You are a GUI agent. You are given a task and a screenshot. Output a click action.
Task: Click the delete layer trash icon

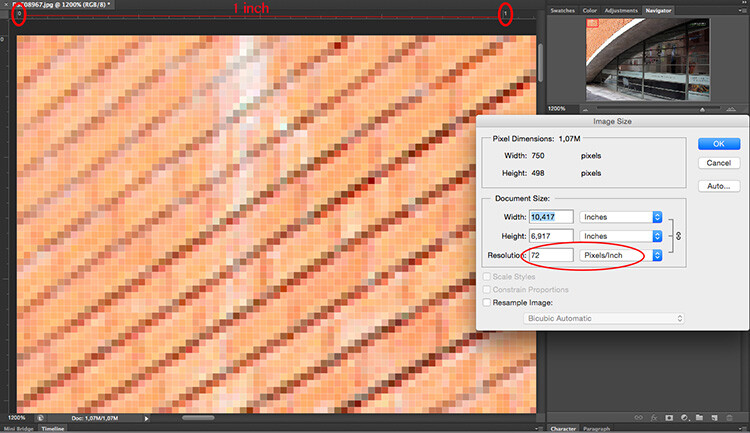(727, 416)
